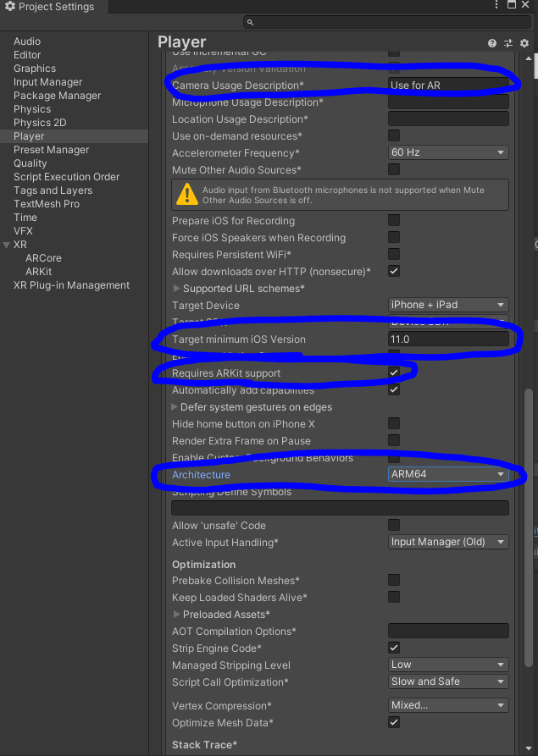Open Target Device dropdown

point(448,305)
